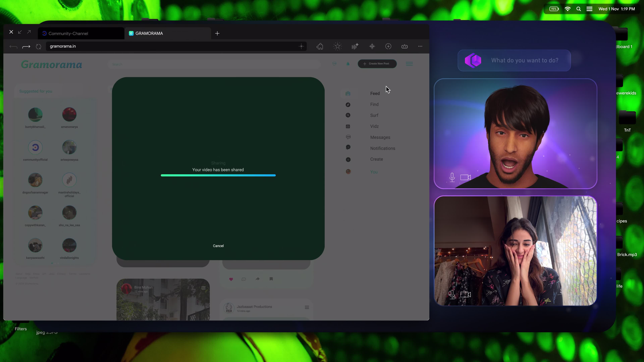Image resolution: width=644 pixels, height=362 pixels.
Task: Open the bell icon in the Gramorama header
Action: (348, 64)
